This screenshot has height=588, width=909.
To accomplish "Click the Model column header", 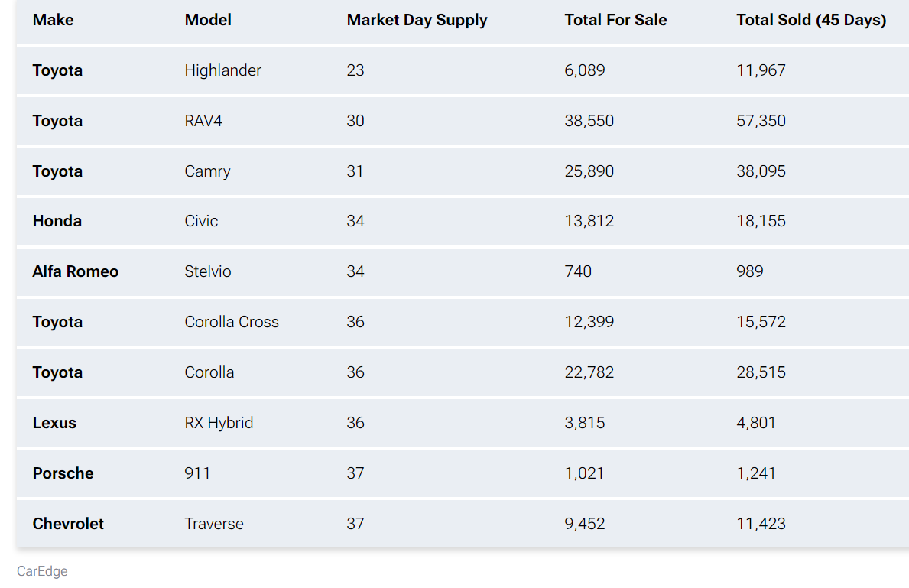I will [208, 21].
